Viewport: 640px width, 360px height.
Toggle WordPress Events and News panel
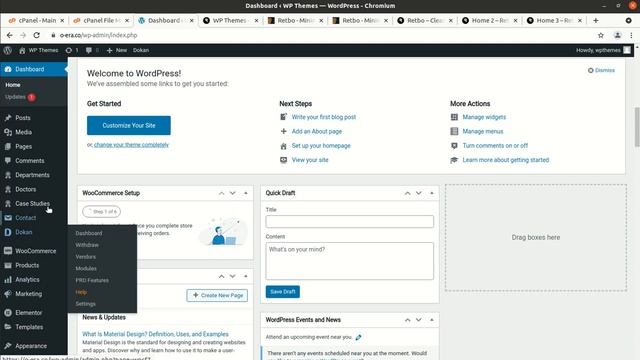click(432, 320)
